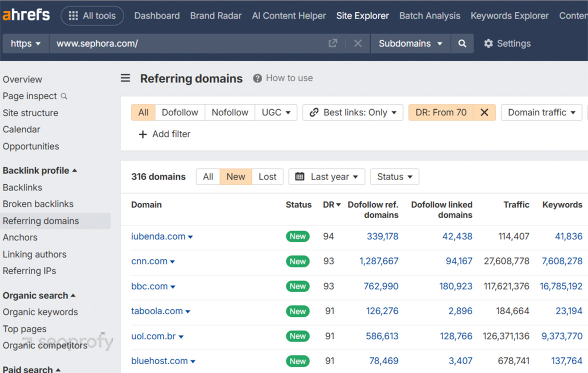Click How to use link
Screen dimensions: 588x373
[289, 78]
